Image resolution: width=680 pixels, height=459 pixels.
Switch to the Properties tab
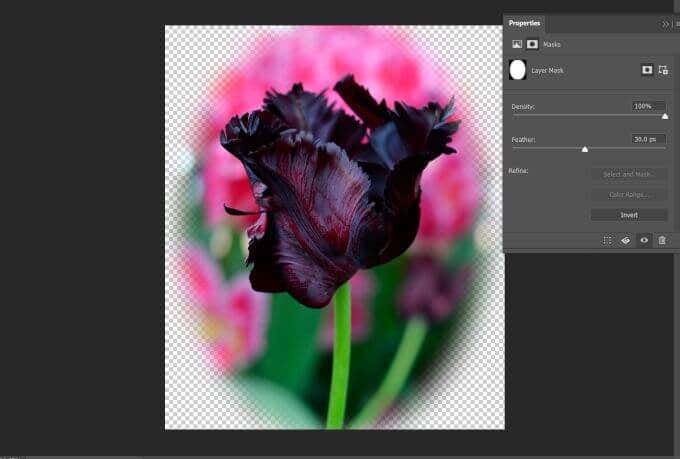(x=524, y=23)
